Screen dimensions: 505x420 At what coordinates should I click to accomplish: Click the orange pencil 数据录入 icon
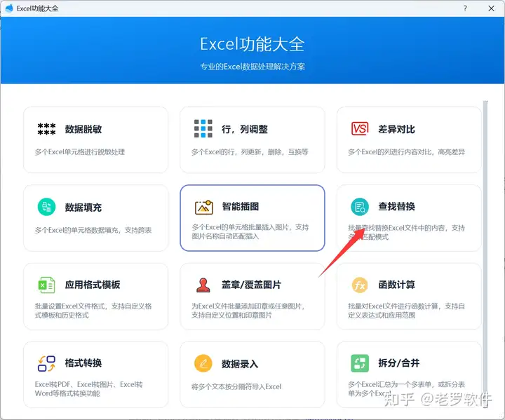pyautogui.click(x=203, y=363)
